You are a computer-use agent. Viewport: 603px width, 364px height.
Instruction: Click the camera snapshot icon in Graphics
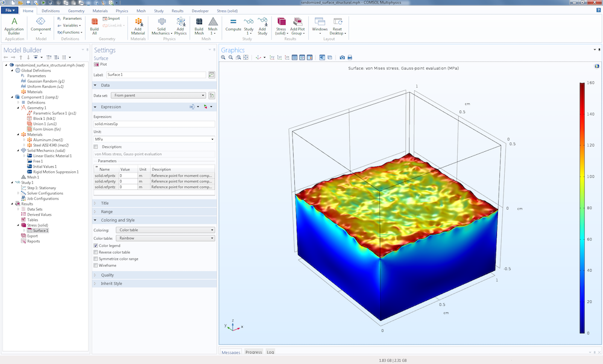[343, 58]
